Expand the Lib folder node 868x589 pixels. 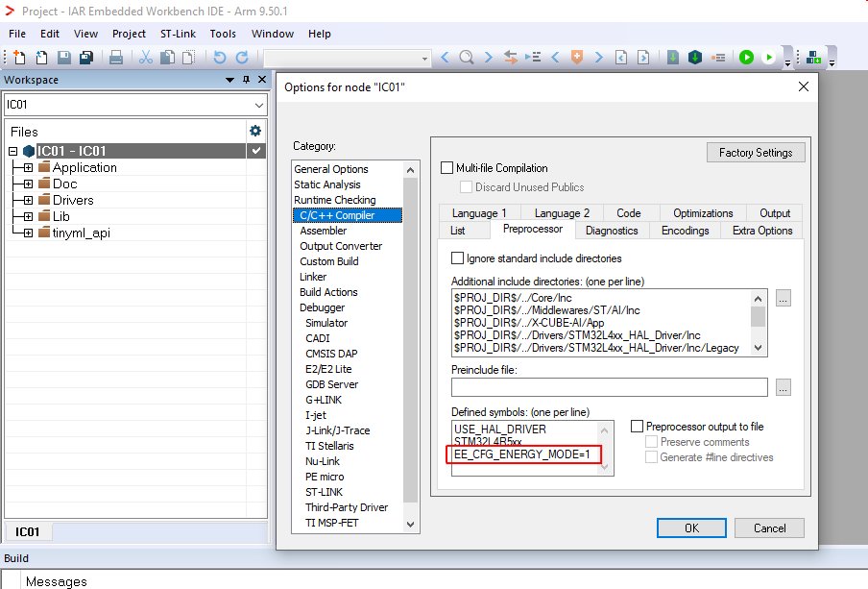[28, 216]
